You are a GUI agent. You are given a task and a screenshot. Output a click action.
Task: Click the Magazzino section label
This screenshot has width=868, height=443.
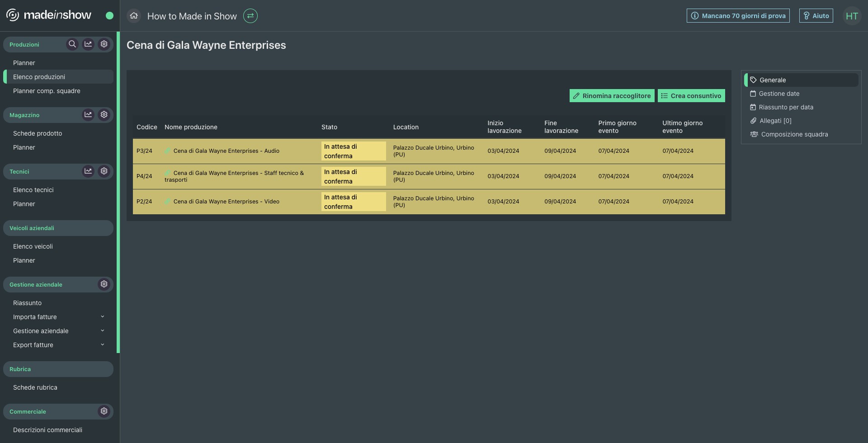click(24, 115)
